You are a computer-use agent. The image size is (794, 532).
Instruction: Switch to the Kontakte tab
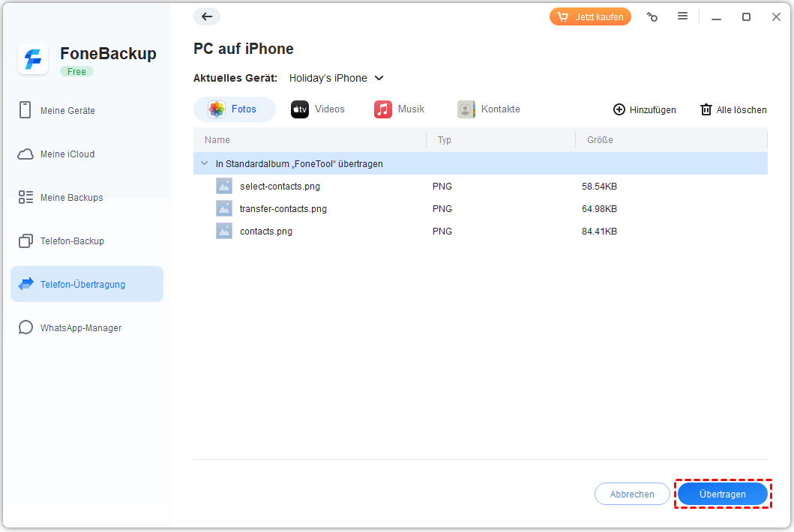coord(489,109)
